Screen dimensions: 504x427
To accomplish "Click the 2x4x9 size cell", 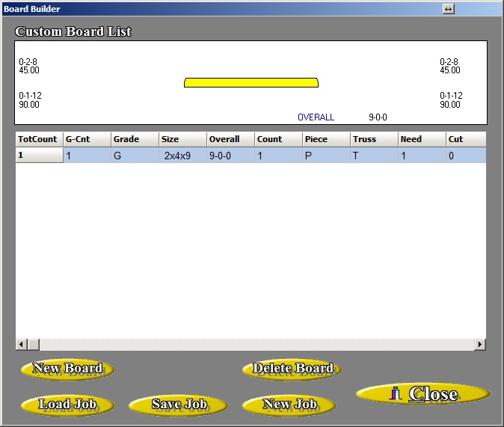I will pos(182,156).
